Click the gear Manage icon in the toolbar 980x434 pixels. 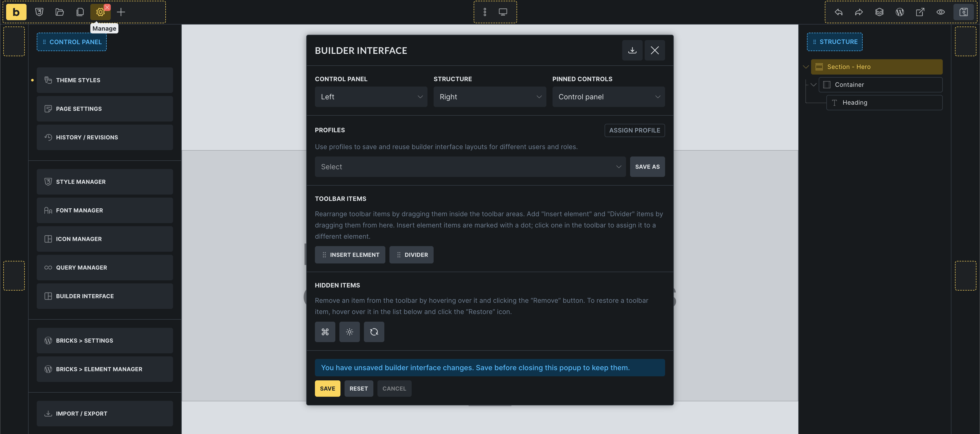101,12
